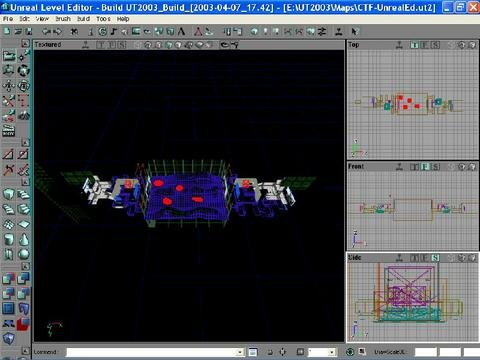Viewport: 480px width, 360px height.
Task: Click the first DrawScale input field
Action: pyautogui.click(x=426, y=352)
